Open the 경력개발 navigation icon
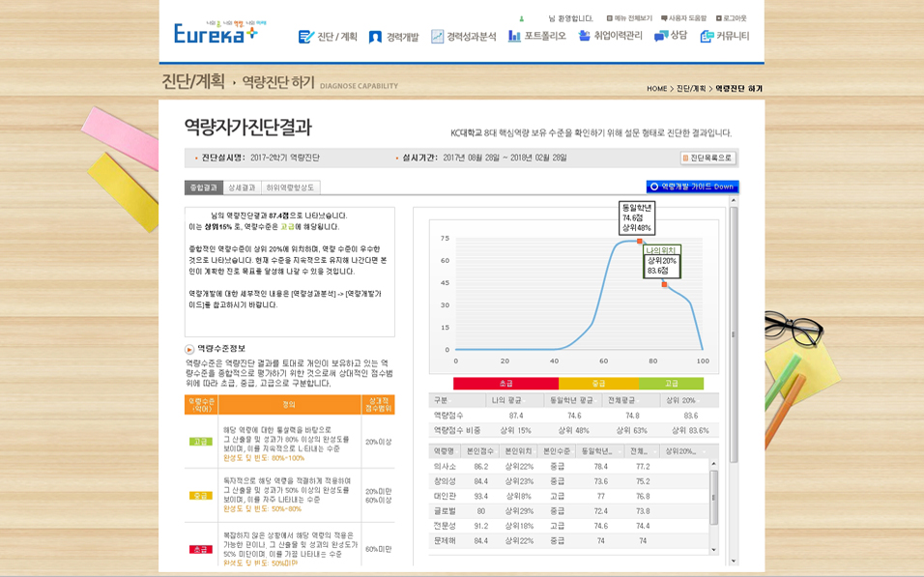The height and width of the screenshot is (577, 924). [x=375, y=37]
